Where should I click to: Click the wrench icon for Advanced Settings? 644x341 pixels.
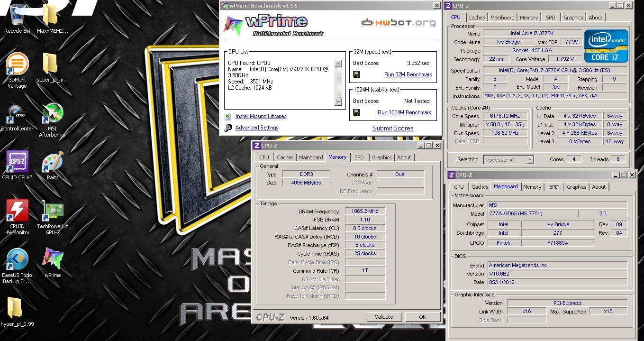(x=228, y=128)
